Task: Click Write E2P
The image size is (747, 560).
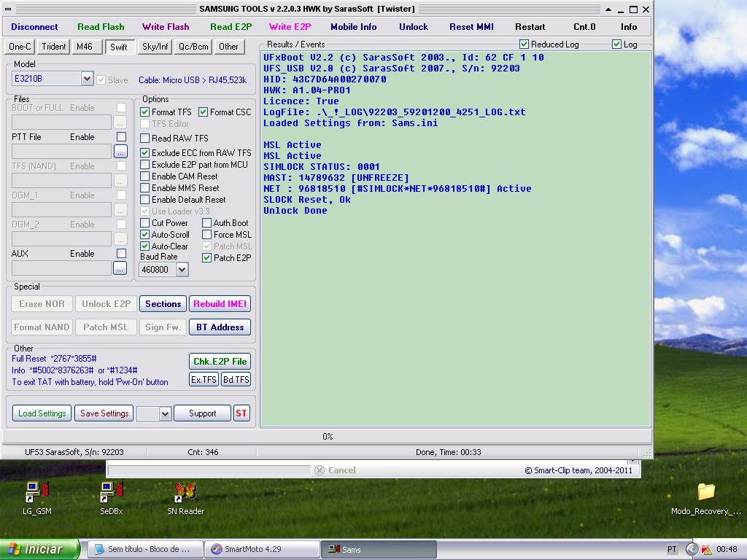Action: 290,27
